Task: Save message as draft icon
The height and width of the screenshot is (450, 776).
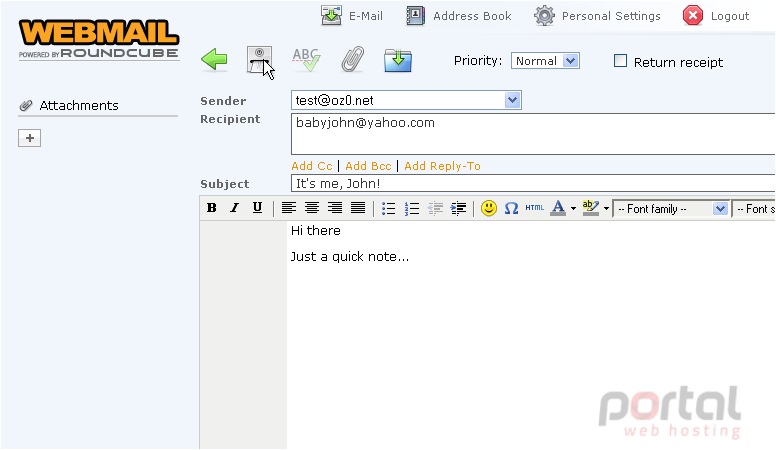Action: pos(398,60)
